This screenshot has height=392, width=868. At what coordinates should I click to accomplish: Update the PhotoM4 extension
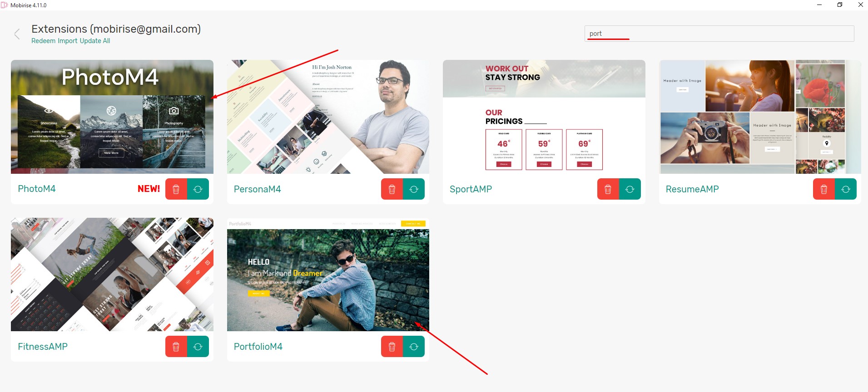coord(198,189)
